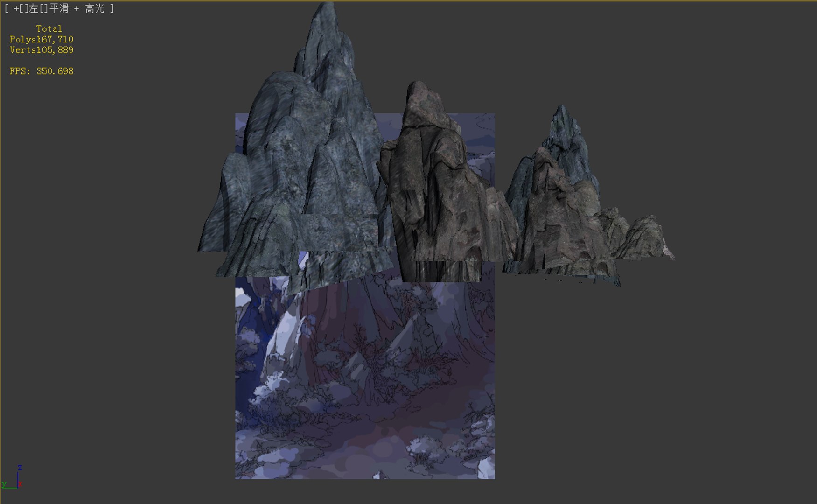Open the "平滑 + 高光" shading menu
This screenshot has height=504, width=817.
(77, 9)
